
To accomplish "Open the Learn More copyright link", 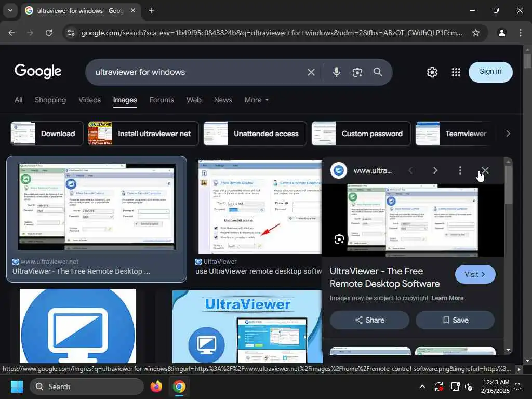I will pos(447,298).
